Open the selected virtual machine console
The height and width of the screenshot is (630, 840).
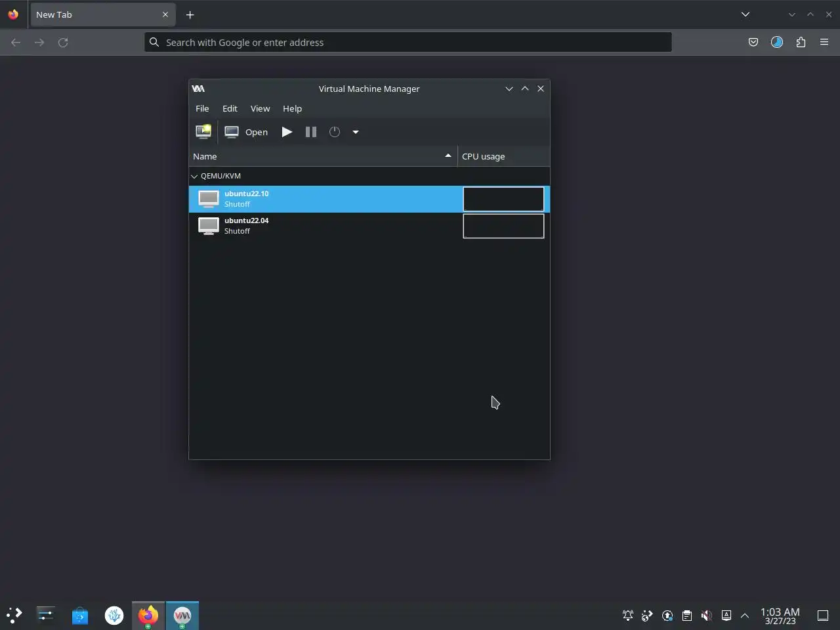click(x=246, y=132)
